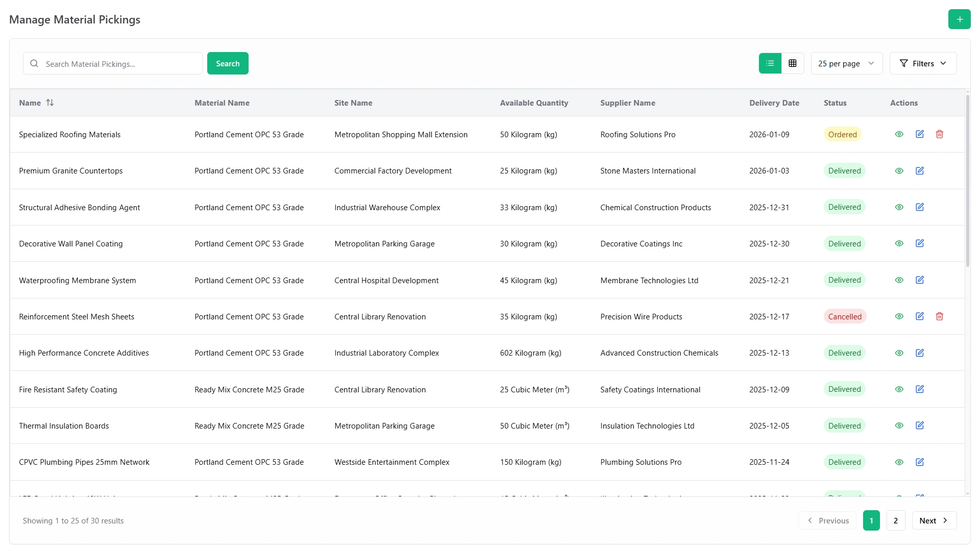The image size is (980, 551).
Task: Click Manage Material Pickings page title
Action: click(x=75, y=19)
